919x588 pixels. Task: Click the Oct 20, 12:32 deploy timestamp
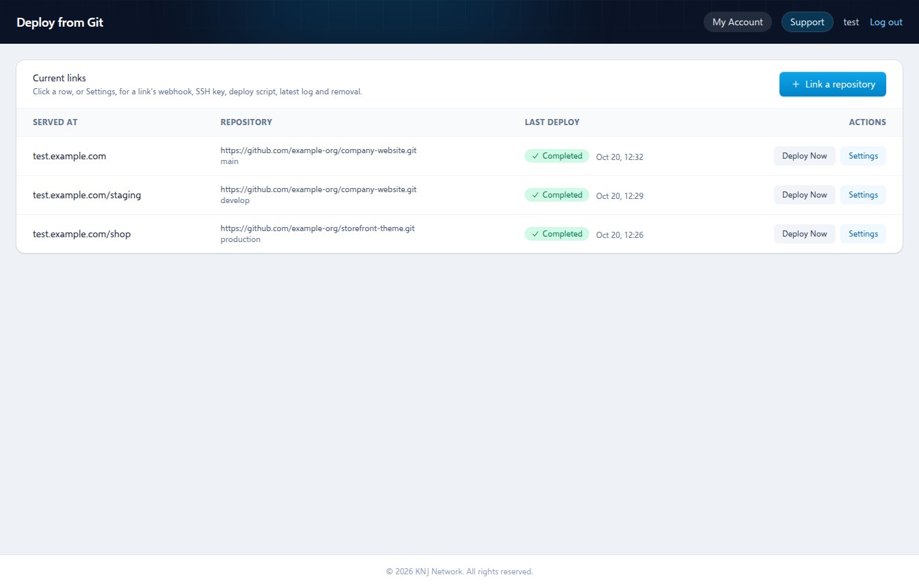620,157
